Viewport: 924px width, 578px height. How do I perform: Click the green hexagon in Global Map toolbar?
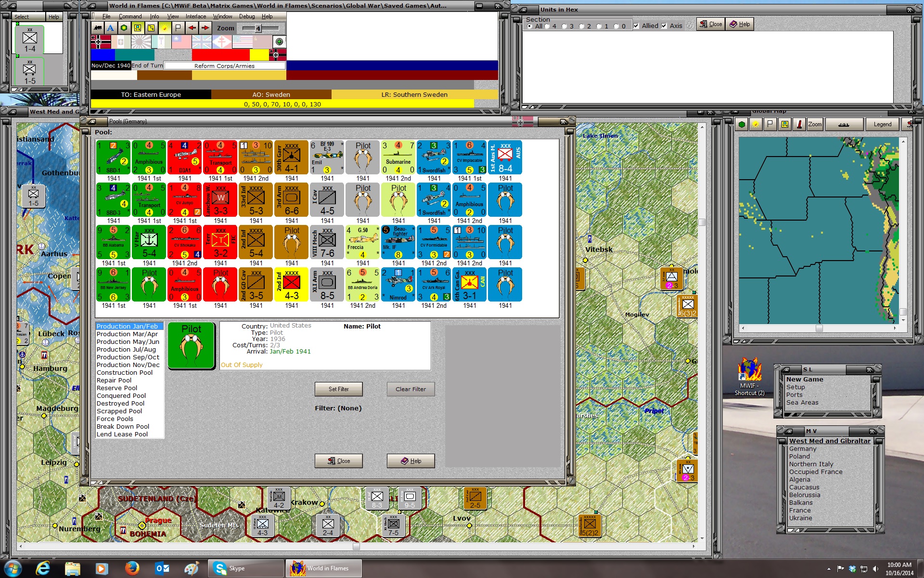742,124
